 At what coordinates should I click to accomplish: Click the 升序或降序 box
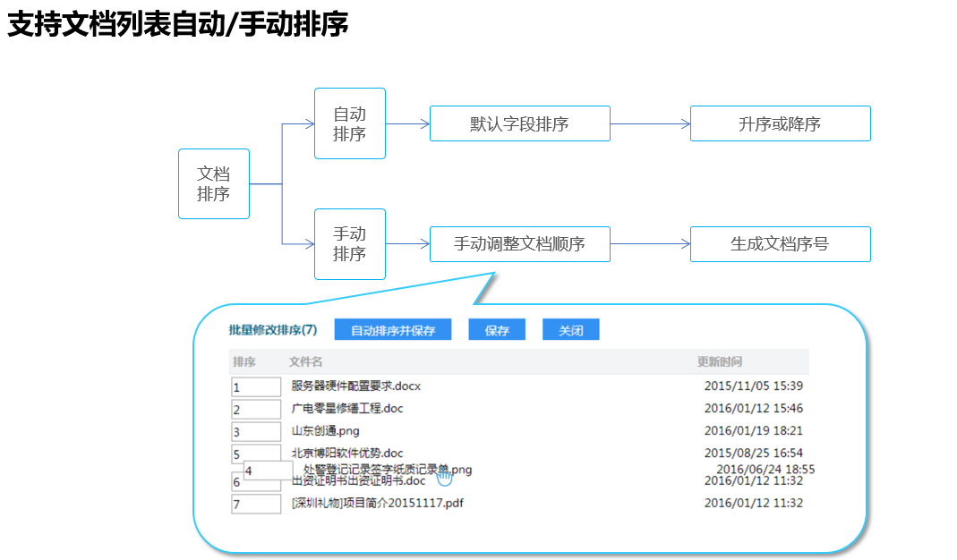780,123
